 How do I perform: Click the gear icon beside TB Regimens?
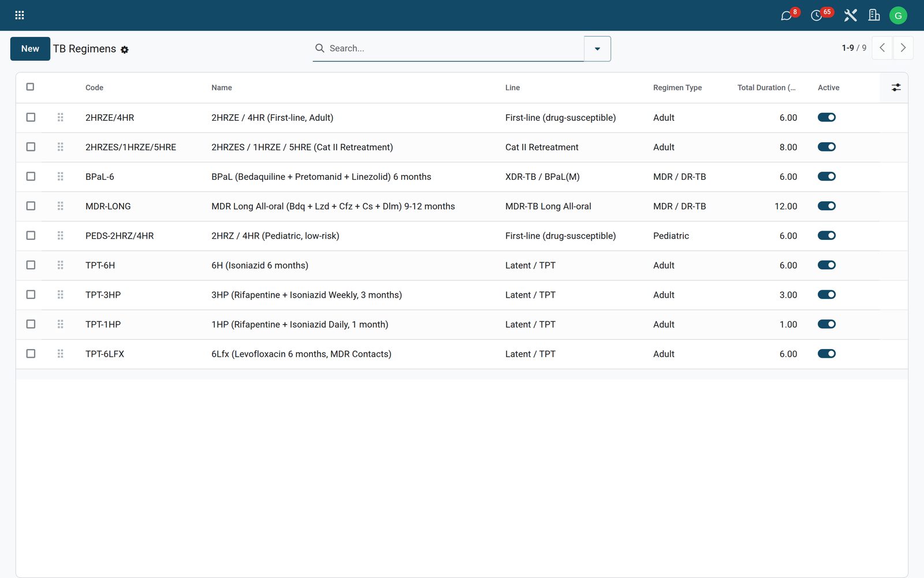point(125,50)
